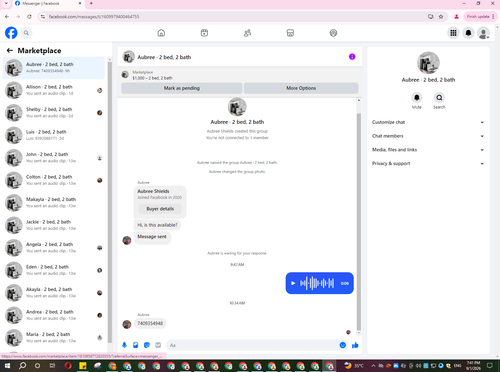Type in the Aa message input field

click(x=252, y=345)
